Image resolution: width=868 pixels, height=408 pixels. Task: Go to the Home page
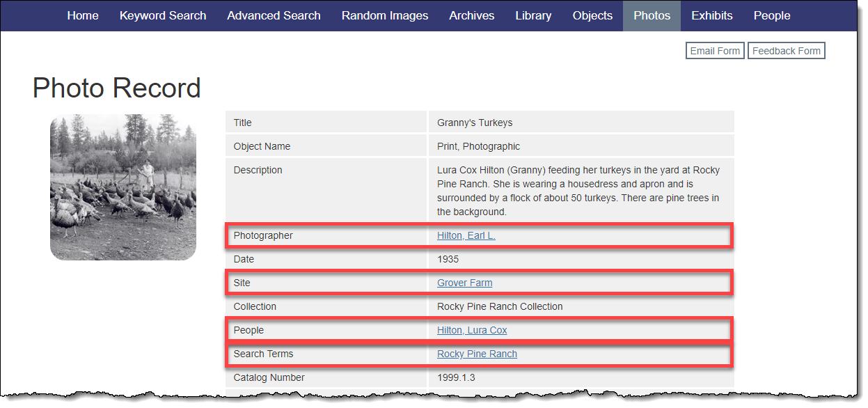coord(83,15)
